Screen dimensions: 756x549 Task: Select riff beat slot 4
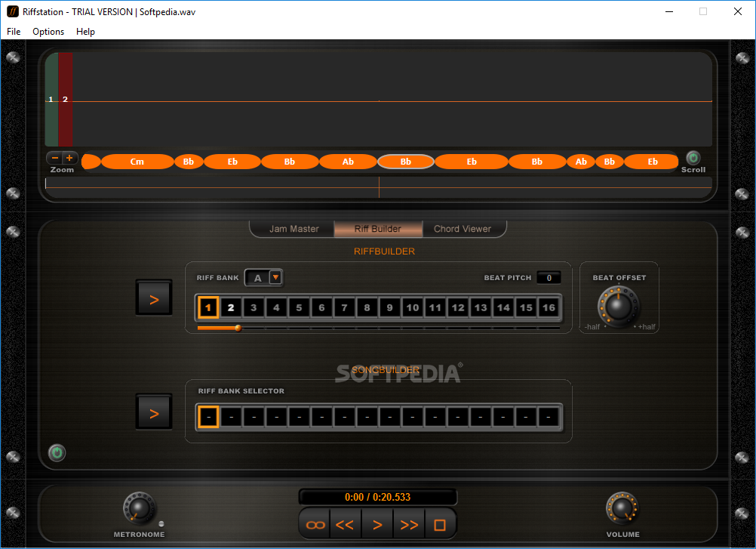(x=276, y=307)
